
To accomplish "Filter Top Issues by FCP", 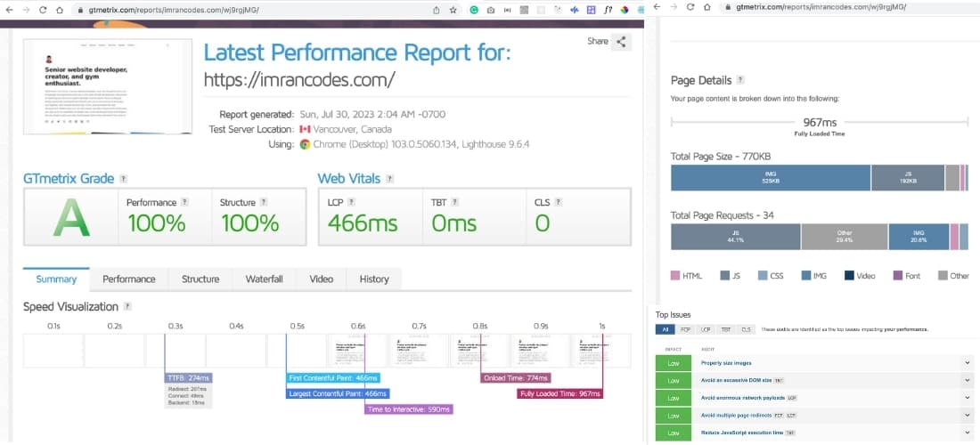I will coord(685,329).
